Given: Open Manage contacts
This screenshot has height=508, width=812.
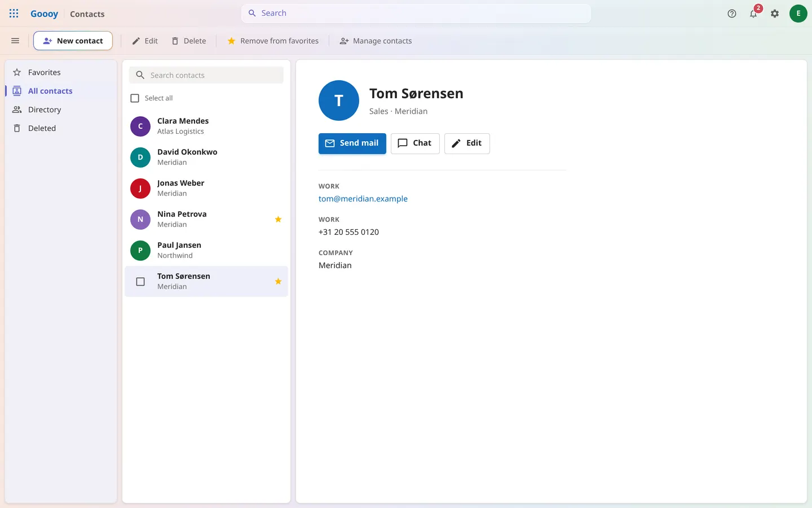Looking at the screenshot, I should [x=376, y=41].
